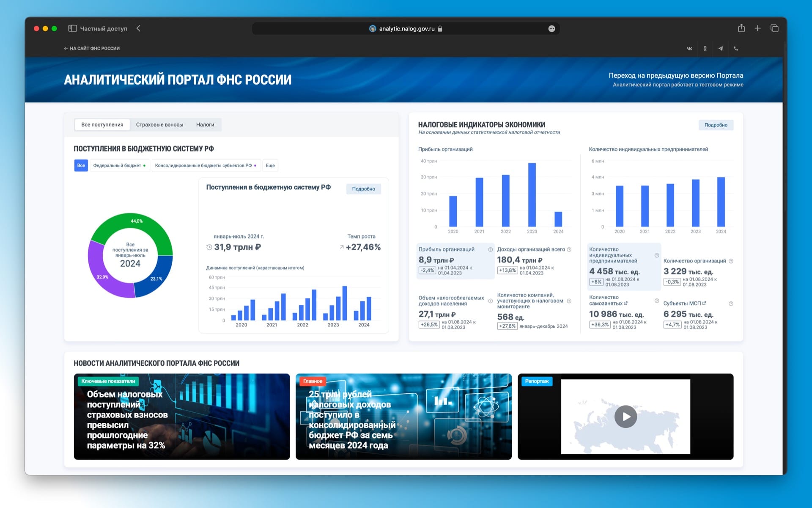Image resolution: width=812 pixels, height=508 pixels.
Task: Click the 568 ед. value
Action: (510, 317)
